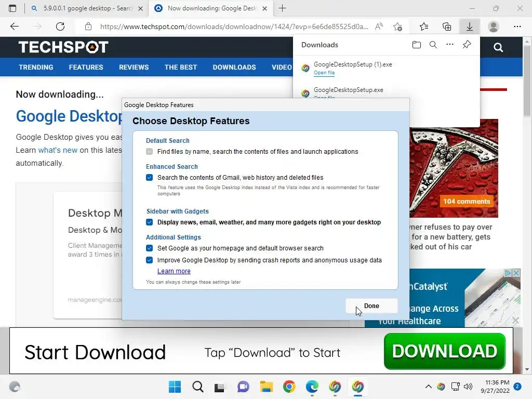
Task: Search downloads using magnifier icon
Action: (x=433, y=45)
